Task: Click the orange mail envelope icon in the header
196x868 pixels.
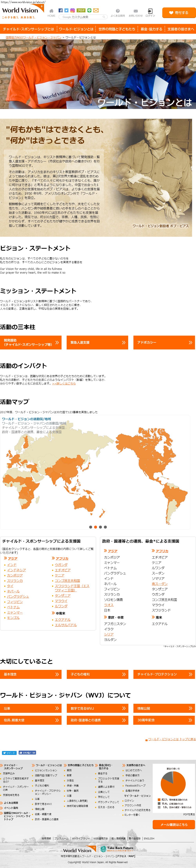Action: tap(96, 10)
